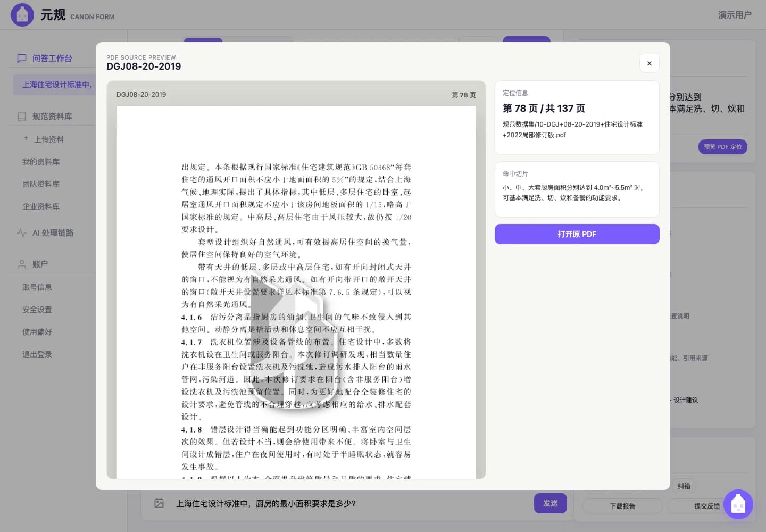
Task: Open 我的资料库 in sidebar
Action: click(41, 162)
